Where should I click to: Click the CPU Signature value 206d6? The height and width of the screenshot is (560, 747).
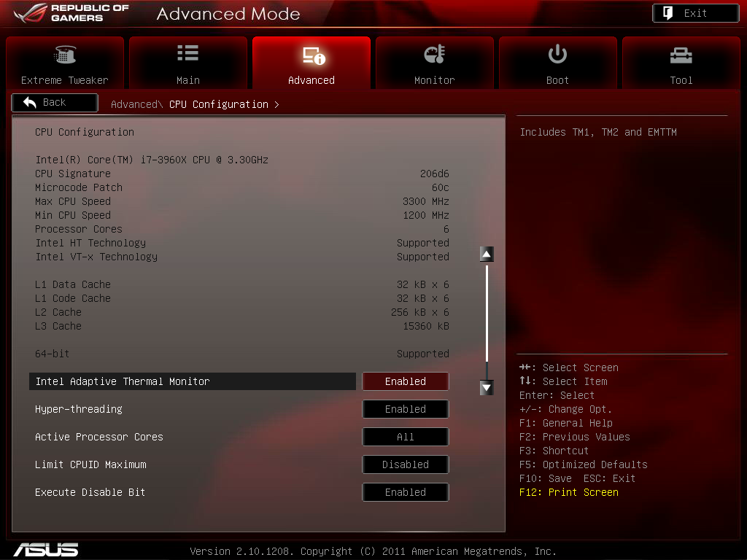(435, 174)
